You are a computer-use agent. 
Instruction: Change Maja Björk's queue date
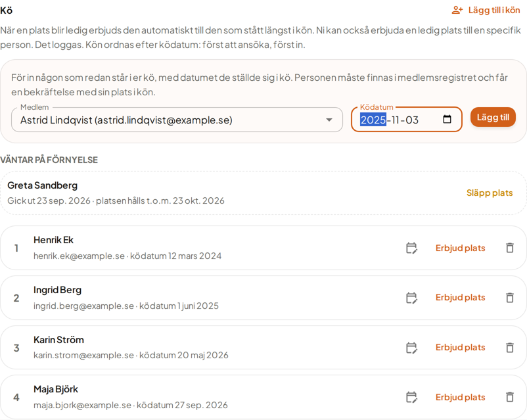click(x=412, y=397)
